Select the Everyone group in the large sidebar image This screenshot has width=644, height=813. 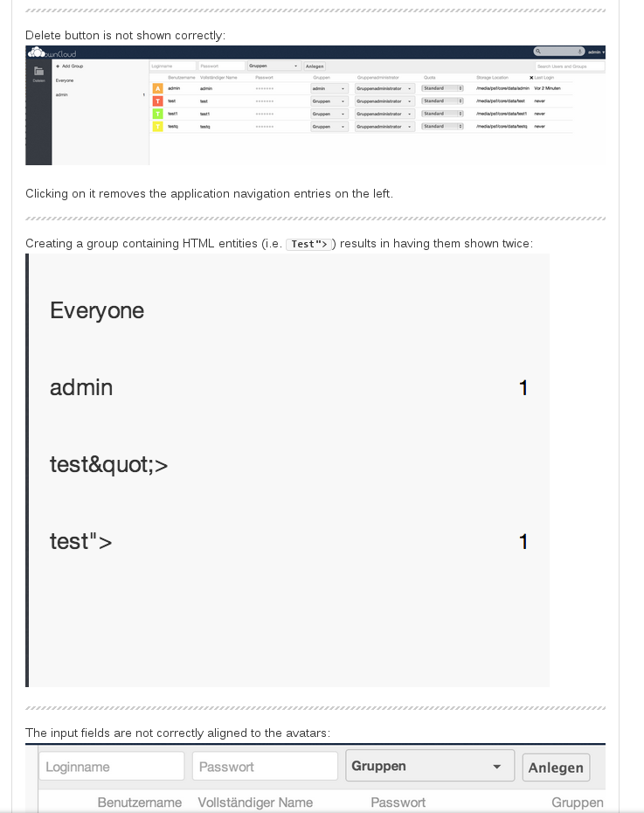point(97,310)
